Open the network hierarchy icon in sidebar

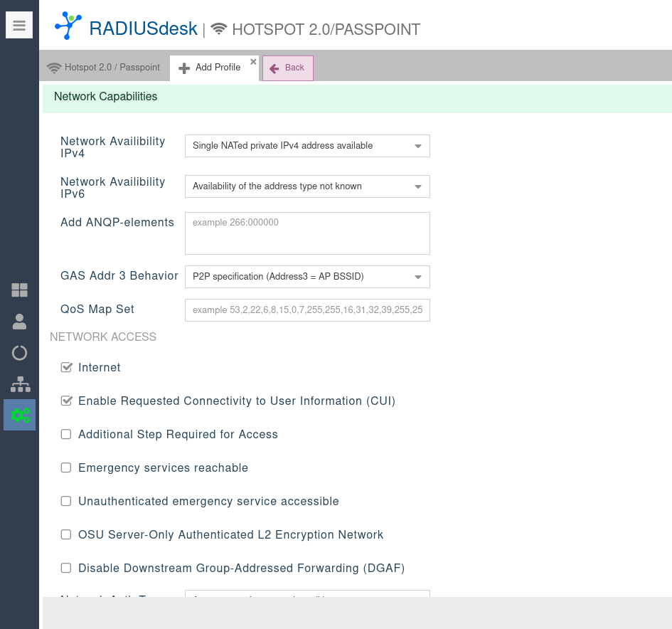[20, 384]
